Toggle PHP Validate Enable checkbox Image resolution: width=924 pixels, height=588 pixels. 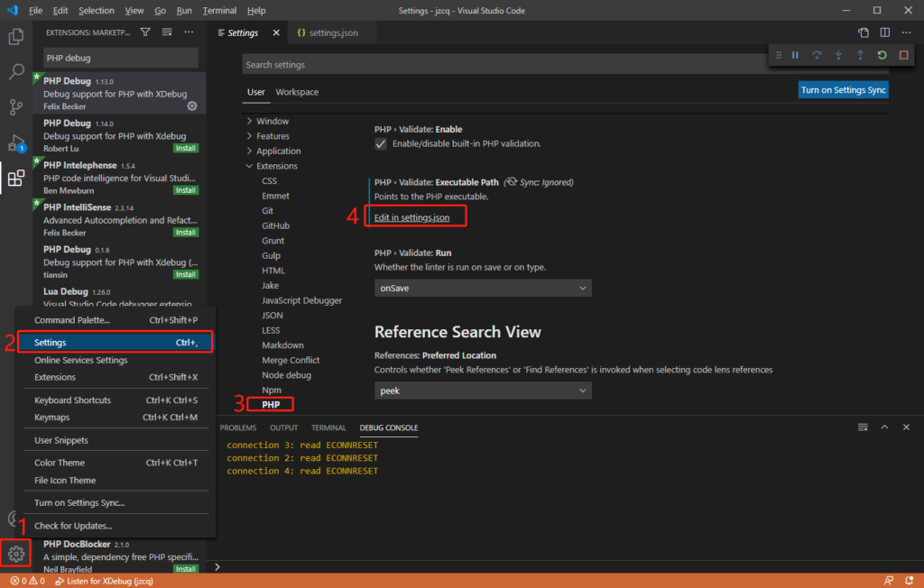click(381, 143)
